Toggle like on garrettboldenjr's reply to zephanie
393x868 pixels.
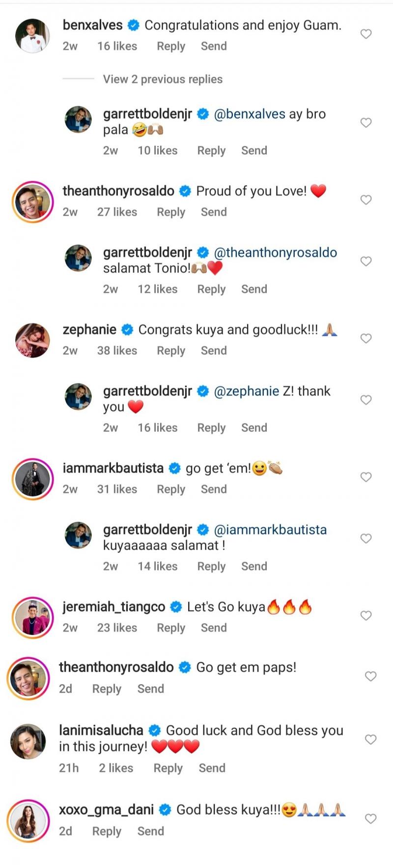point(366,400)
